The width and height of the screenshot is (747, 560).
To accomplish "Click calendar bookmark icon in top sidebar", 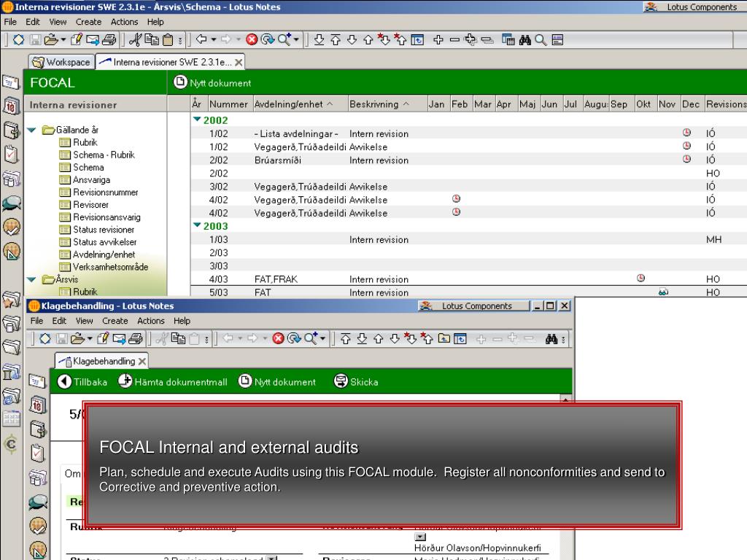I will [12, 105].
